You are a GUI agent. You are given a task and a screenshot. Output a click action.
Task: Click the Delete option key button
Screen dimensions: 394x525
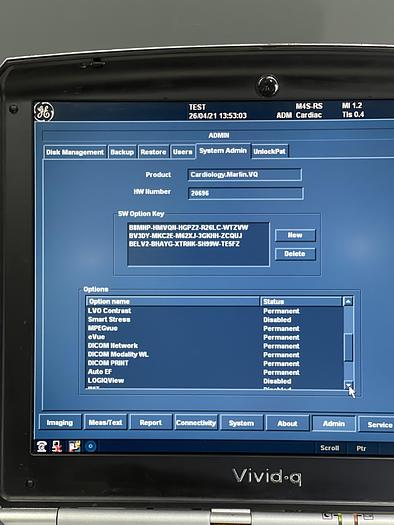(x=295, y=254)
